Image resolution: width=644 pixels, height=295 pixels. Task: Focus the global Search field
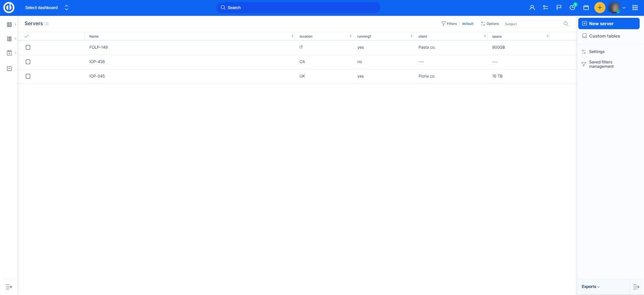[299, 7]
